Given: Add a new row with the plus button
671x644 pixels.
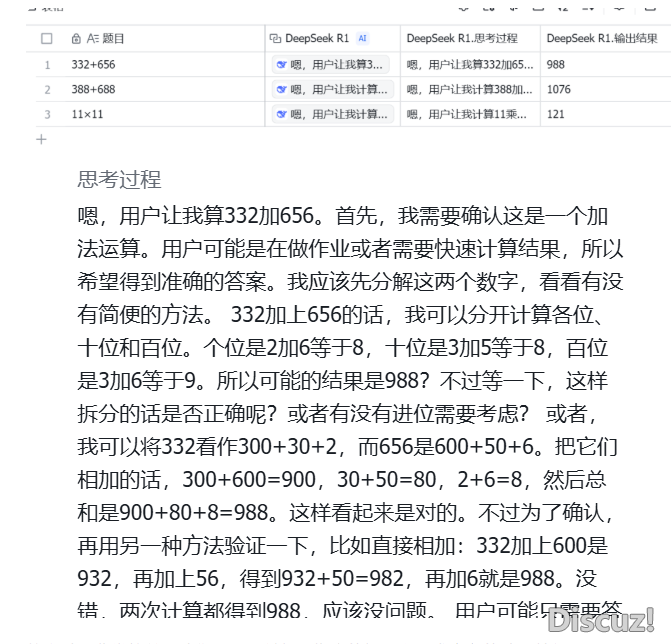Looking at the screenshot, I should [41, 139].
